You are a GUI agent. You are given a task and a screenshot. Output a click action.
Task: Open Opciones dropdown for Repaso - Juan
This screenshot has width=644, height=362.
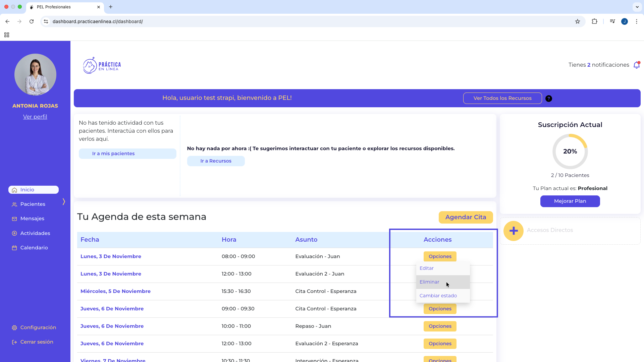click(x=440, y=326)
